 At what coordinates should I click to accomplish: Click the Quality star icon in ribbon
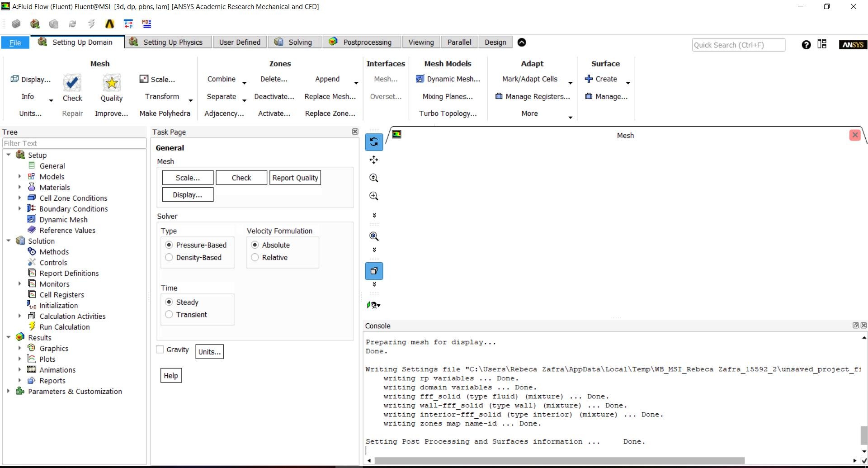click(111, 83)
